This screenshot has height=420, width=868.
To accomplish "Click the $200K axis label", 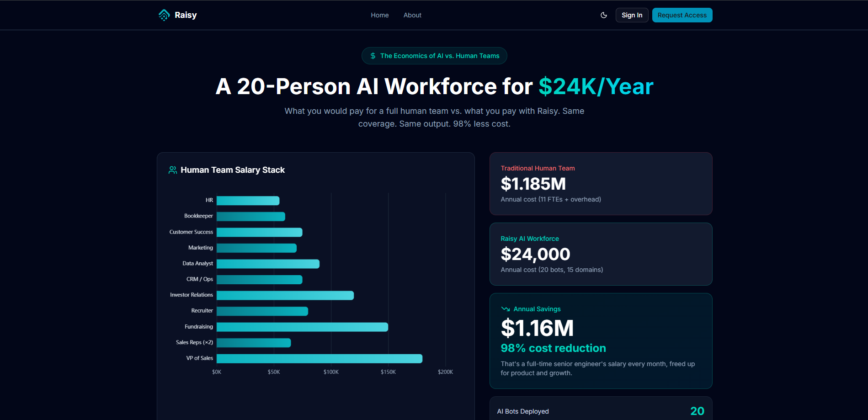I will click(x=445, y=372).
